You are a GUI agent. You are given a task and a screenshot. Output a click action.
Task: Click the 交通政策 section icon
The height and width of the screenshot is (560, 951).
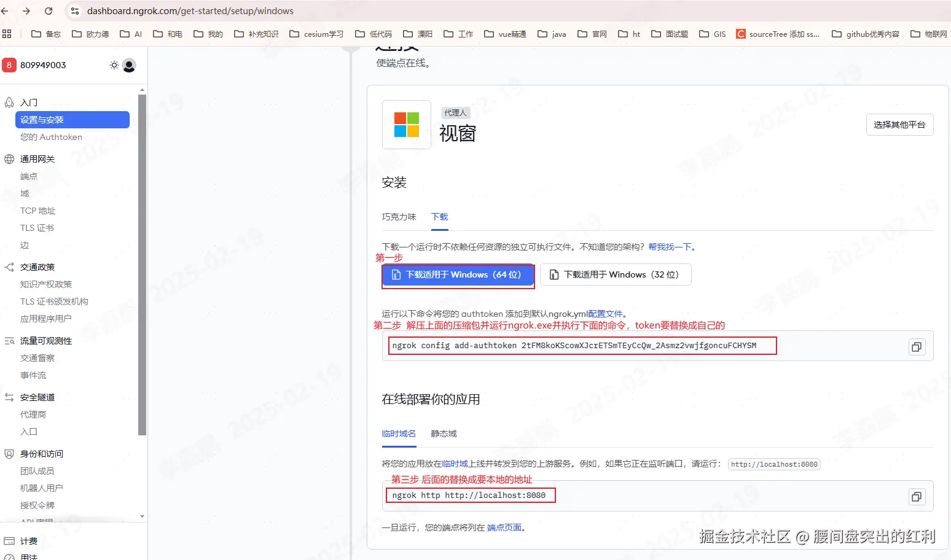tap(9, 267)
